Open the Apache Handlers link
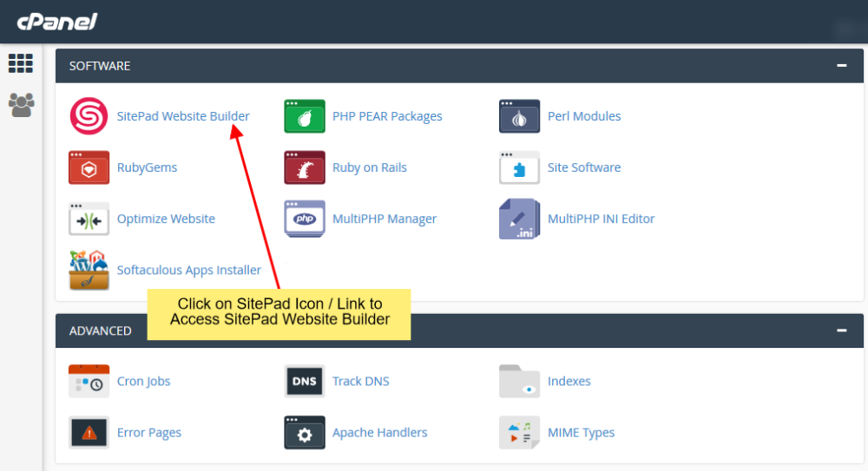This screenshot has width=868, height=471. (x=379, y=432)
